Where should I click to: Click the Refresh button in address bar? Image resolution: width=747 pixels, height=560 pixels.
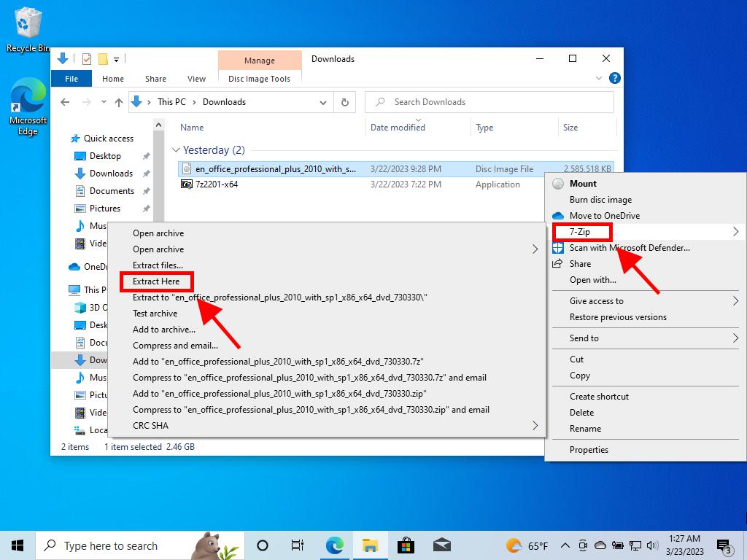344,102
